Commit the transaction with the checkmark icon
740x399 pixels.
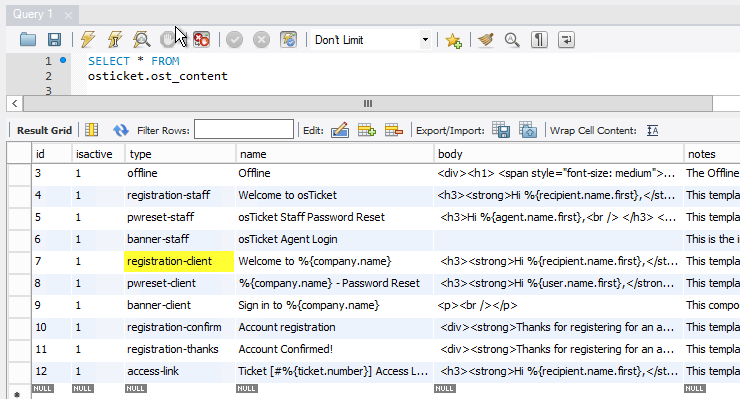tap(234, 40)
